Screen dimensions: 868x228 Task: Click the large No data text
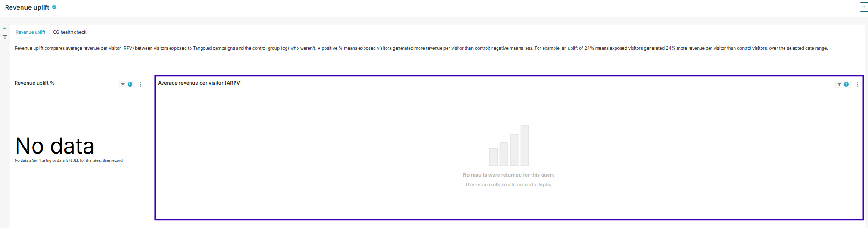pos(55,146)
